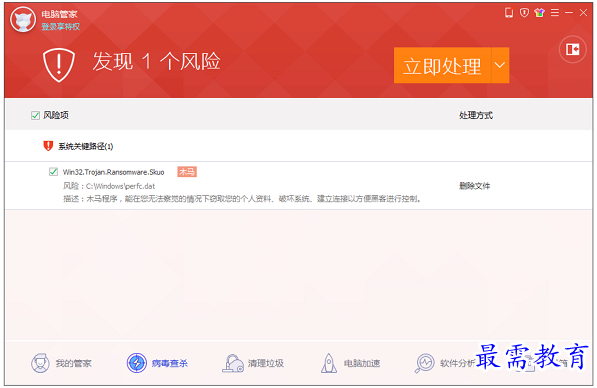Open the 登录享特权 login link
Viewport: 597px width, 388px height.
click(x=61, y=27)
